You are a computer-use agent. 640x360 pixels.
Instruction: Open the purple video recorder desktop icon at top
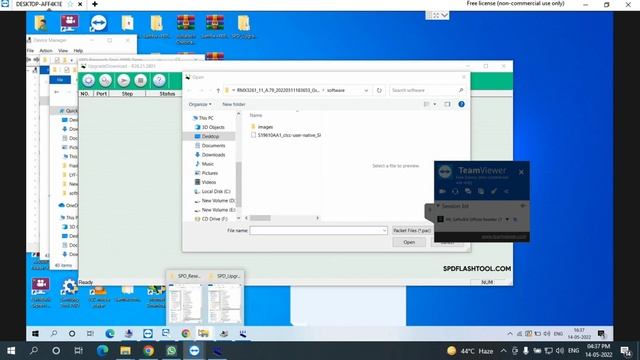pyautogui.click(x=69, y=23)
